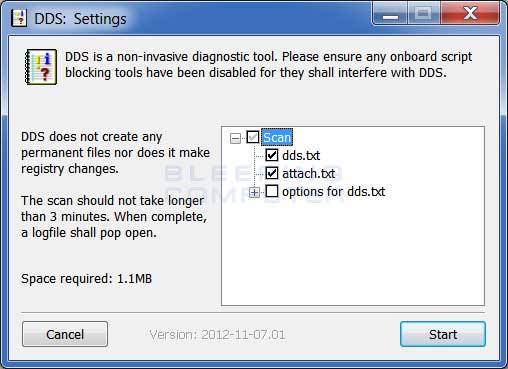Screen dimensions: 508x369
Task: Select the attach.txt tree item label
Action: (309, 173)
